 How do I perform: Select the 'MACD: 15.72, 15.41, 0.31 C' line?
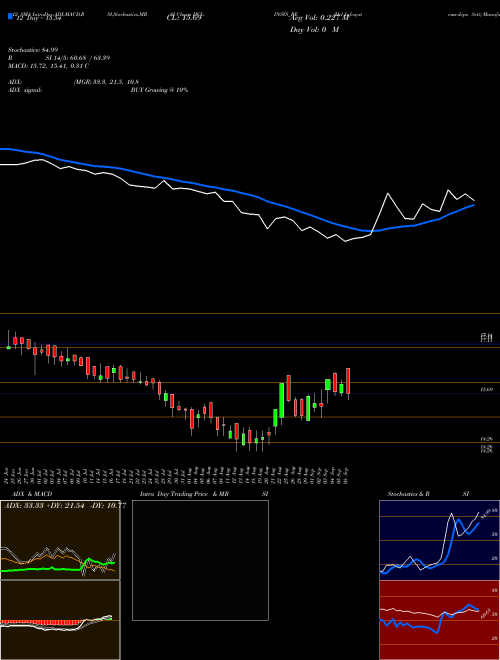(x=48, y=66)
